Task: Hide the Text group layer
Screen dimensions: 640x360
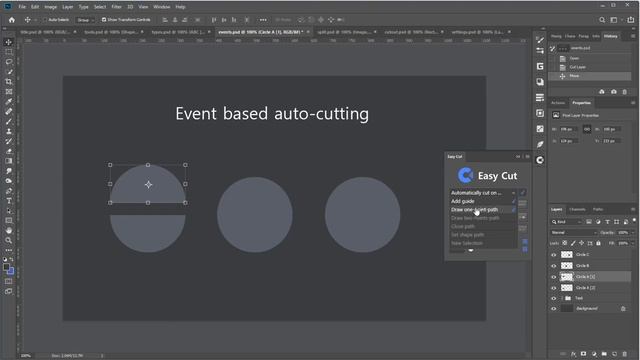Action: coord(553,298)
